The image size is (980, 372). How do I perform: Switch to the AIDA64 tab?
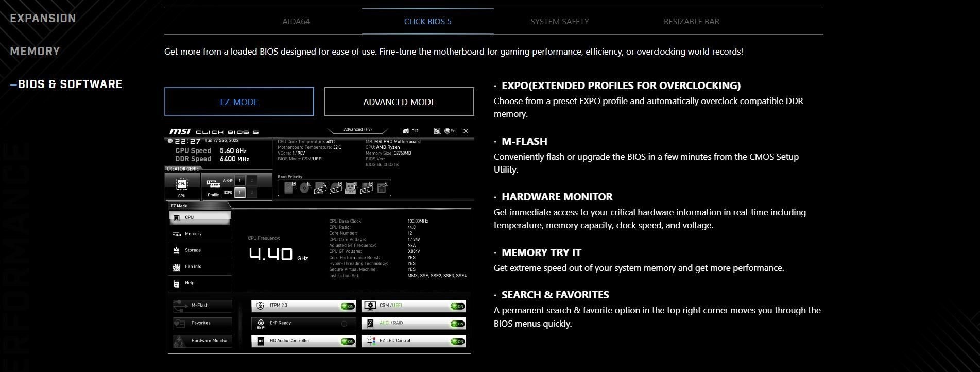pyautogui.click(x=296, y=22)
